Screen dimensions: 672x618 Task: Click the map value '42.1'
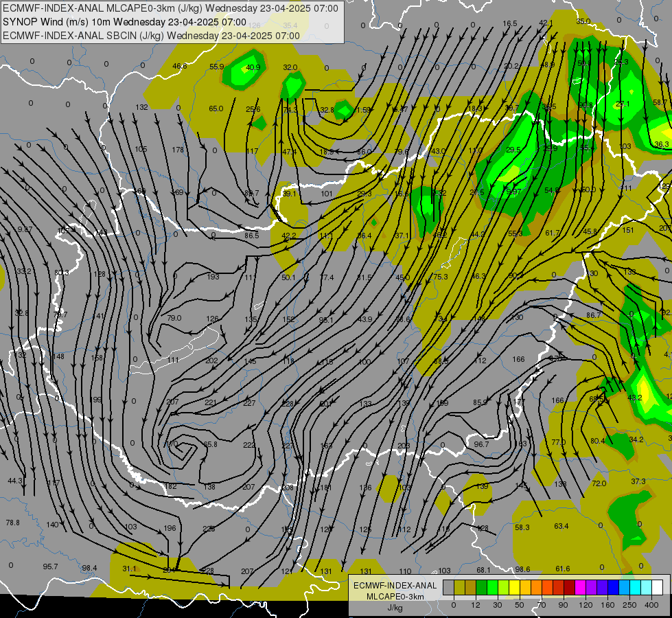[546, 23]
